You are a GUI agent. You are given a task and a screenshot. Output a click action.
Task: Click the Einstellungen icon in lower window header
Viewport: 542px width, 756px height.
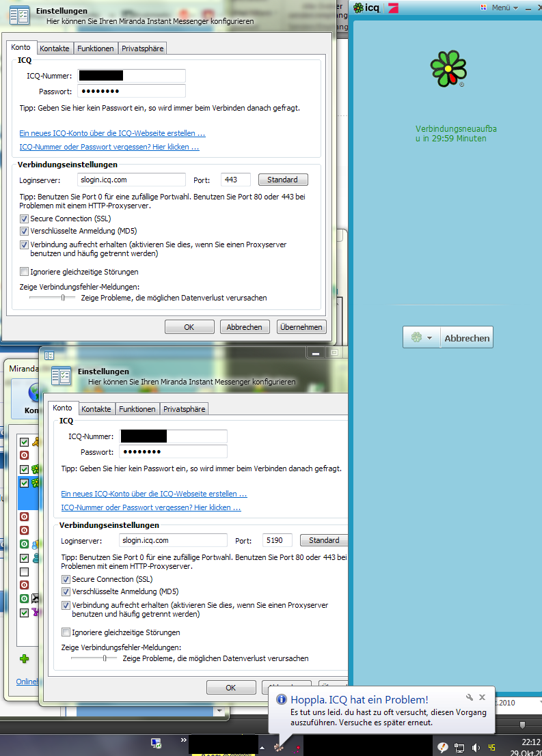pyautogui.click(x=62, y=376)
